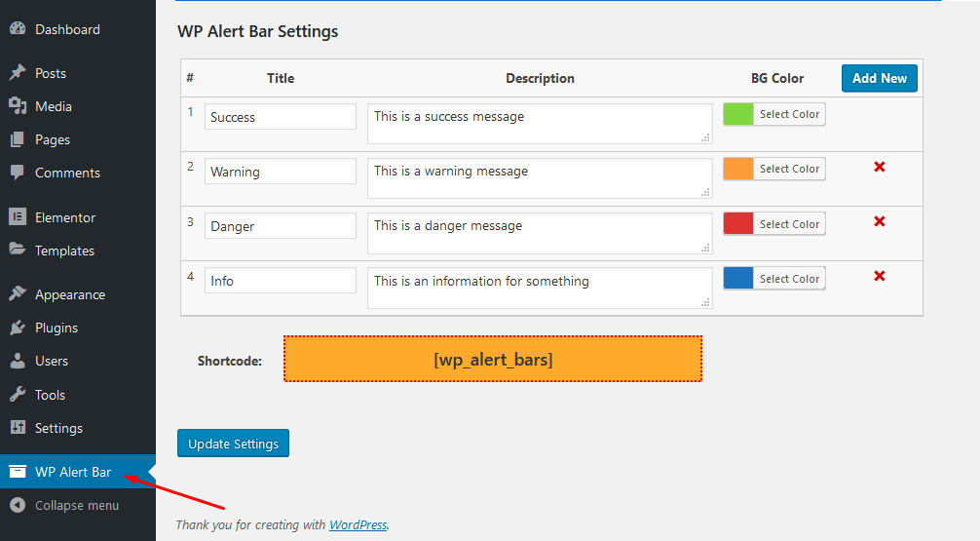This screenshot has height=541, width=980.
Task: Edit the danger message description
Action: pos(540,233)
